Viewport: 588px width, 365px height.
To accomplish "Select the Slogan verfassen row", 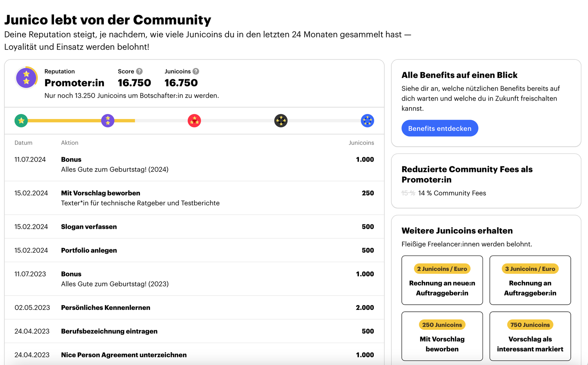I will (194, 227).
